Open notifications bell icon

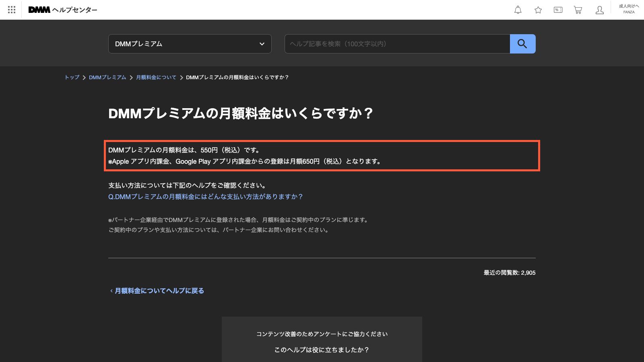pyautogui.click(x=518, y=10)
